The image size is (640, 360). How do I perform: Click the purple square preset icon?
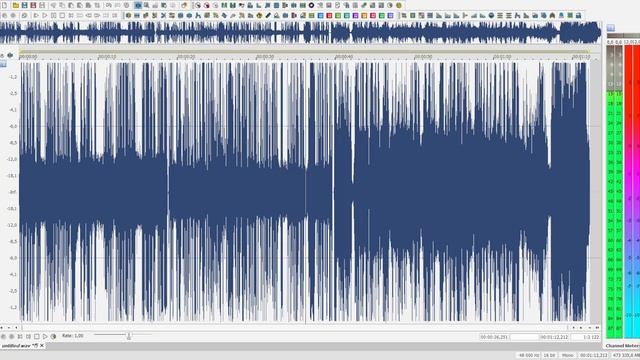[355, 16]
